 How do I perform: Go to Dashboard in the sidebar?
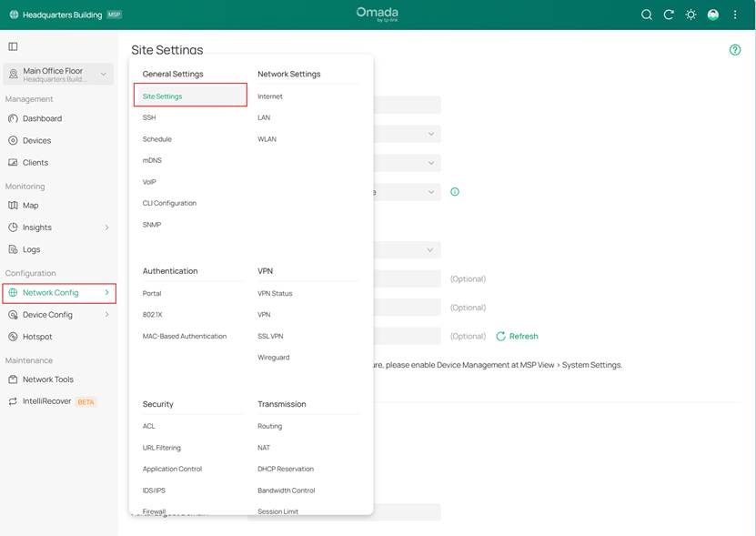[42, 118]
